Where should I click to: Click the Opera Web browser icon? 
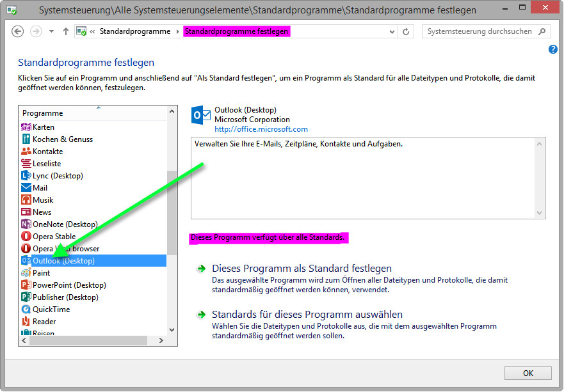(26, 248)
